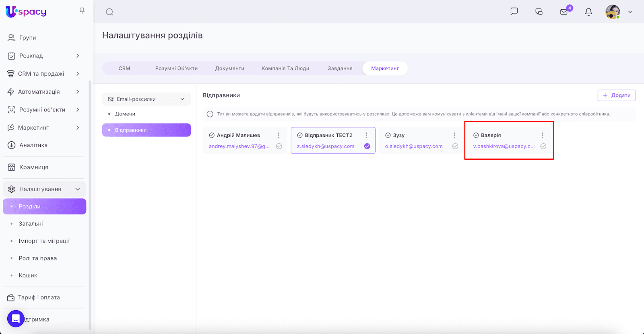Open mail inbox with unread badge

pyautogui.click(x=564, y=12)
